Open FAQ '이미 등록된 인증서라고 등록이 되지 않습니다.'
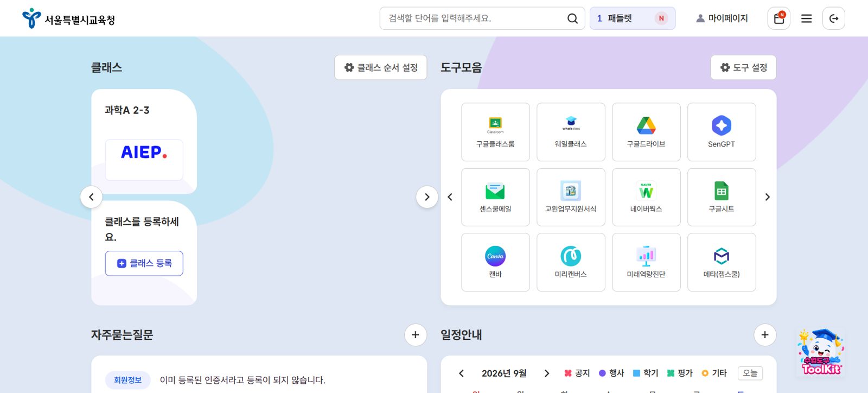This screenshot has height=393, width=868. [242, 380]
